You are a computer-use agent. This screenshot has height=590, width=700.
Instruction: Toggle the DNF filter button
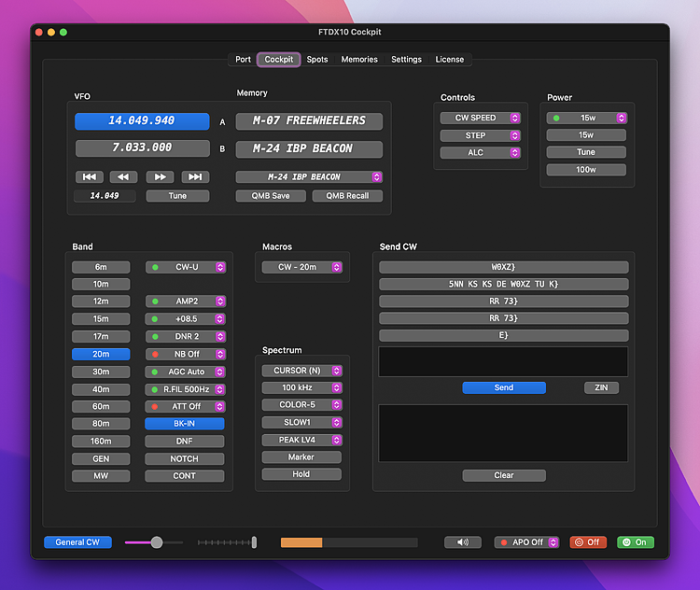(185, 442)
